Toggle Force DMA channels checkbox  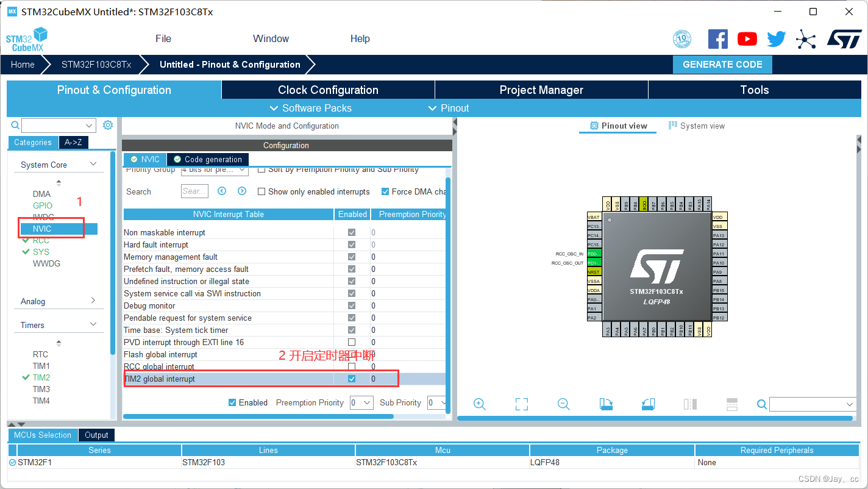pyautogui.click(x=385, y=191)
